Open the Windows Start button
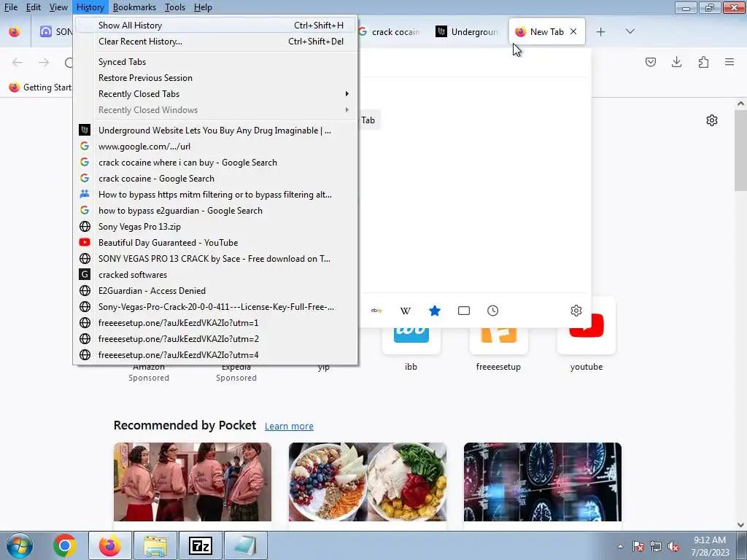Image resolution: width=747 pixels, height=560 pixels. tap(20, 545)
